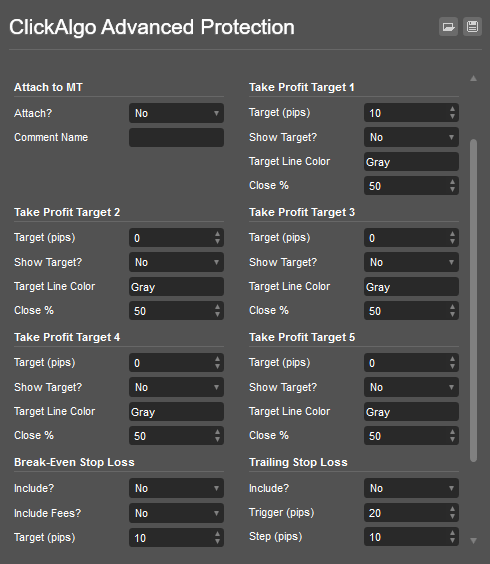Open the Attach? dropdown
Viewport: 490px width, 564px height.
coord(176,113)
